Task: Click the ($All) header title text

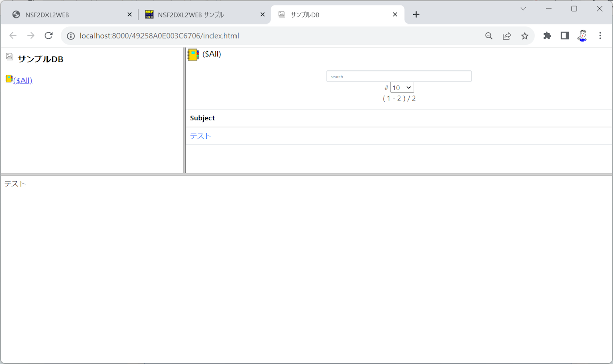Action: click(211, 54)
